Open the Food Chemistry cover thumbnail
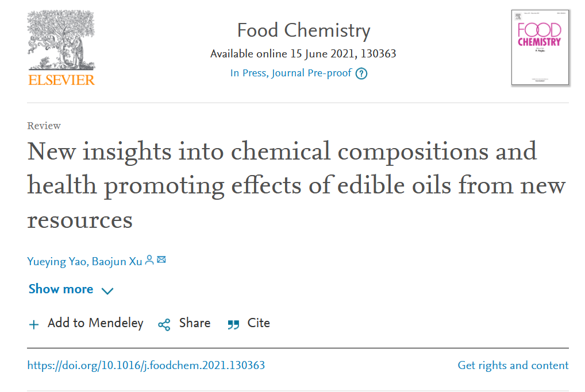Image resolution: width=585 pixels, height=392 pixels. pos(540,48)
